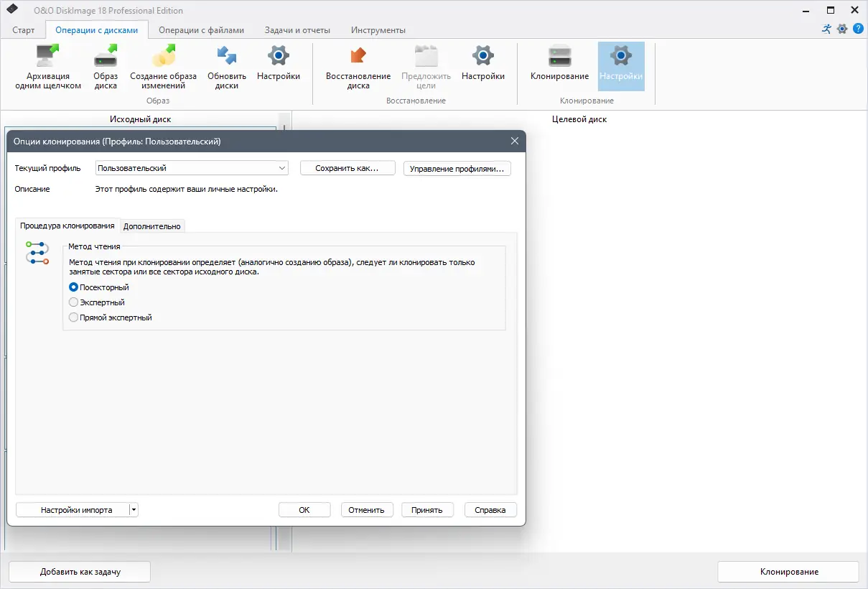
Task: Click the bottom Клонирование button
Action: 788,572
